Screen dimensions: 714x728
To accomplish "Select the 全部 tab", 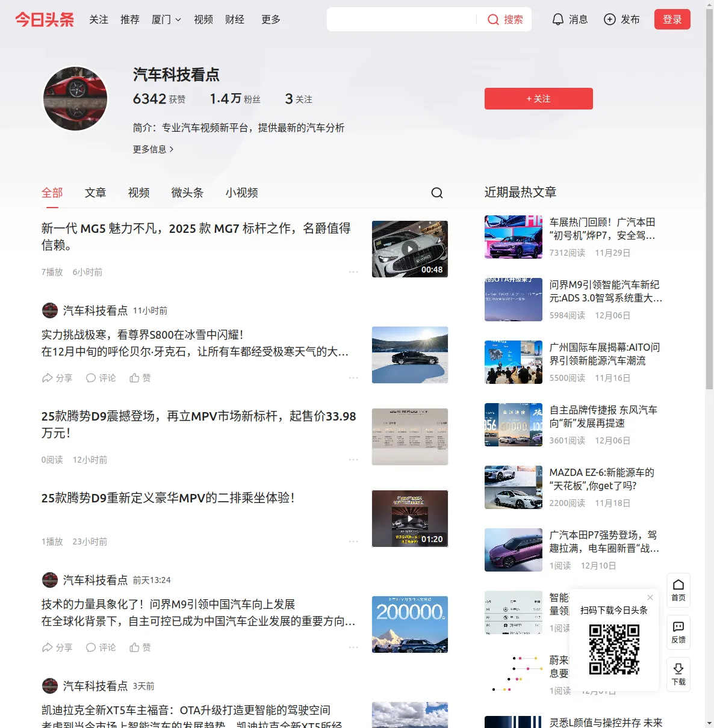I will pos(52,193).
